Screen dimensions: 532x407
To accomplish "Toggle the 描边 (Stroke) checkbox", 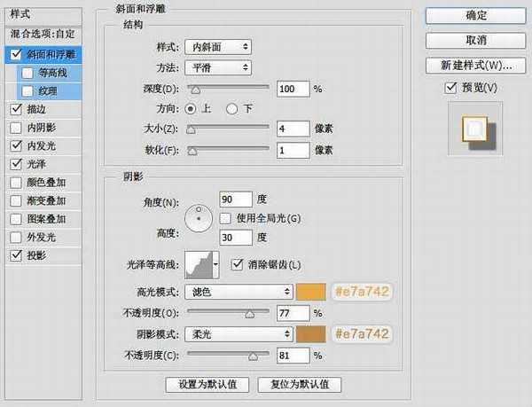I will coord(14,110).
